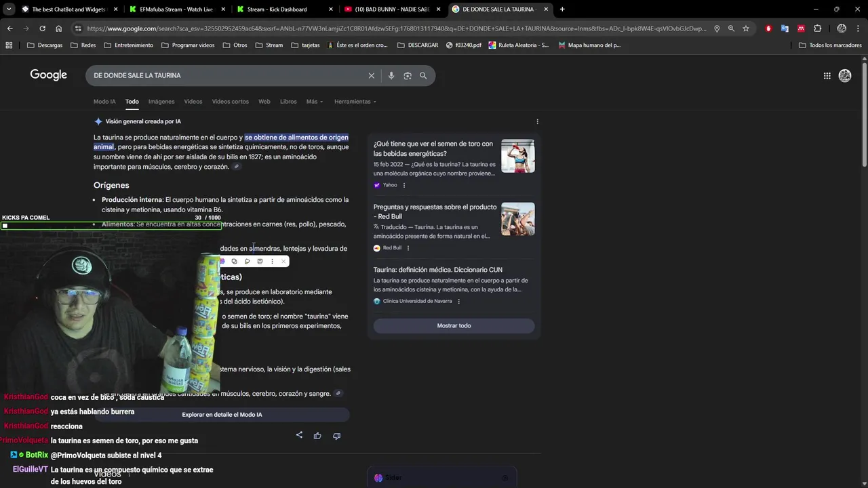Image resolution: width=868 pixels, height=488 pixels.
Task: Click the source link chip after 'corazón.'
Action: (237, 167)
